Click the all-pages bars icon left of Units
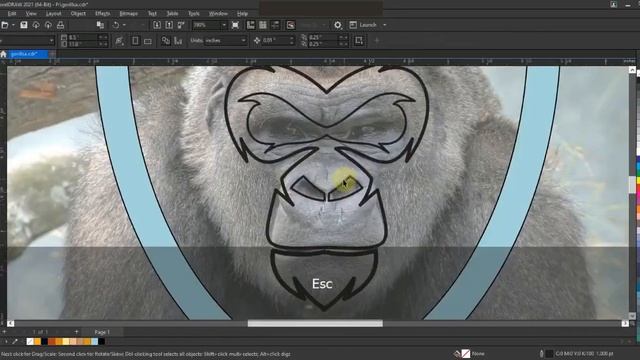The width and height of the screenshot is (640, 360). click(x=178, y=41)
